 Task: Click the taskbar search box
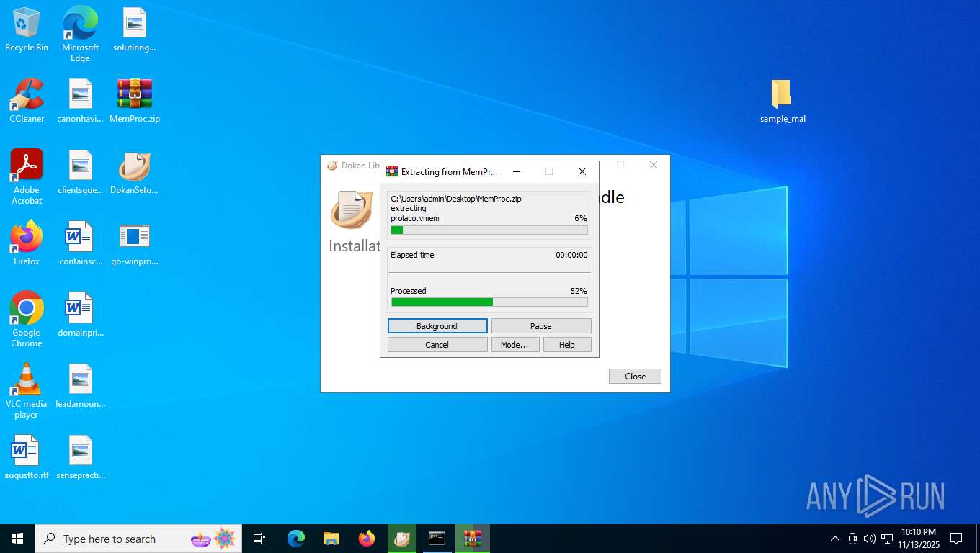[138, 539]
